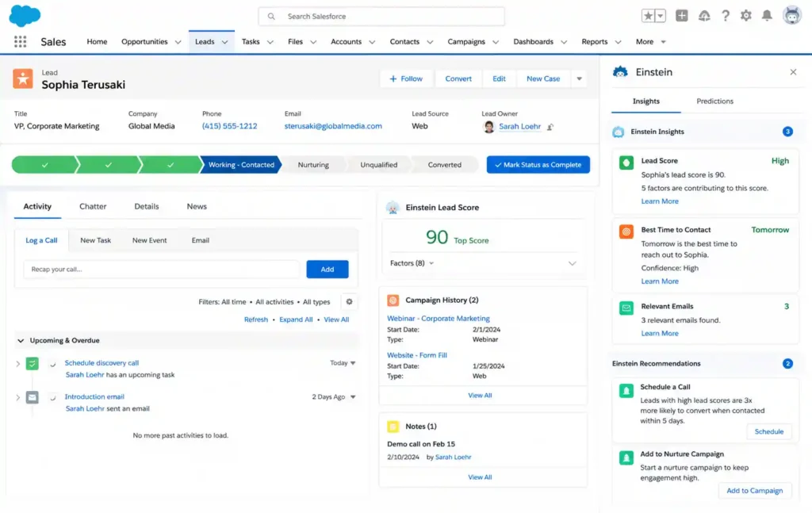Click the change Lead Owner icon

click(x=550, y=127)
